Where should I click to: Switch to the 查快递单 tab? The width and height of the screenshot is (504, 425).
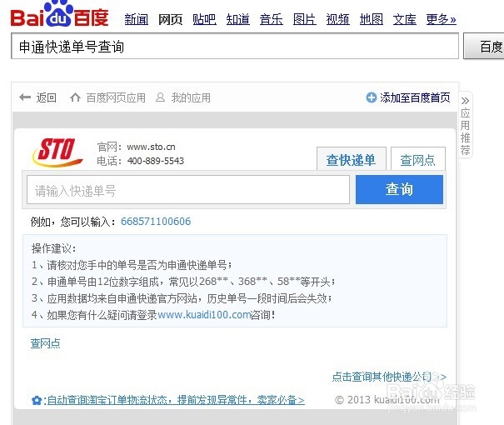352,159
